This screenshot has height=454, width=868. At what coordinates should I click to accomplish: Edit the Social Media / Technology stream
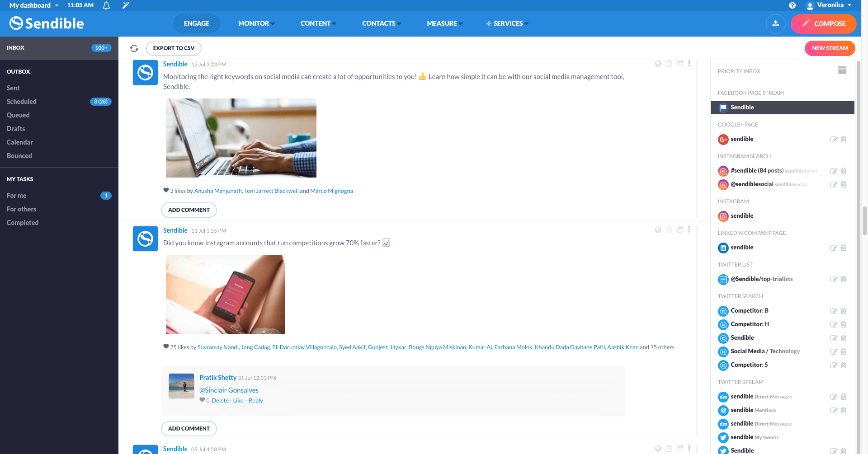(x=834, y=351)
